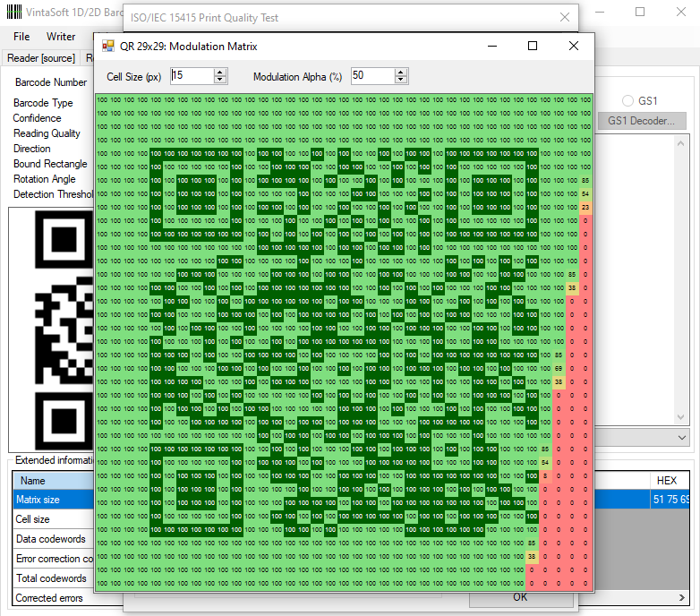This screenshot has height=616, width=700.
Task: Minimize the Modulation Matrix window
Action: [x=492, y=46]
